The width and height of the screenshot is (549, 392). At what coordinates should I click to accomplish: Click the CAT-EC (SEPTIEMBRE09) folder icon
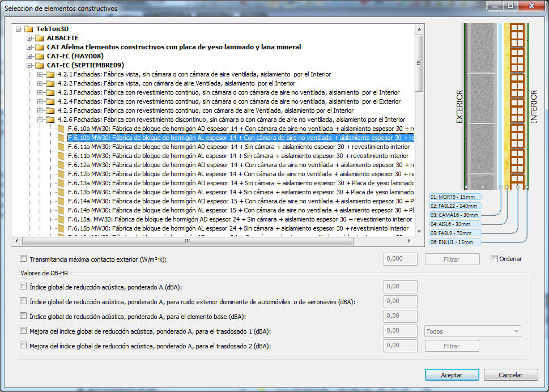pyautogui.click(x=40, y=65)
